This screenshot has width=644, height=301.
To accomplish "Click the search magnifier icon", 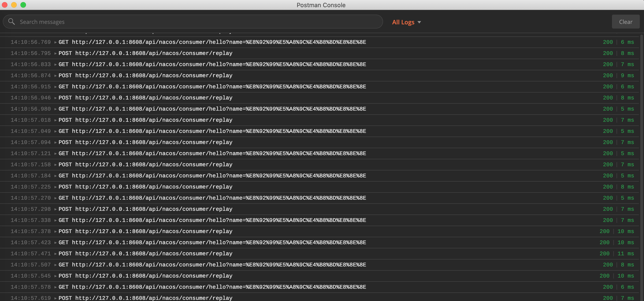I will 12,22.
